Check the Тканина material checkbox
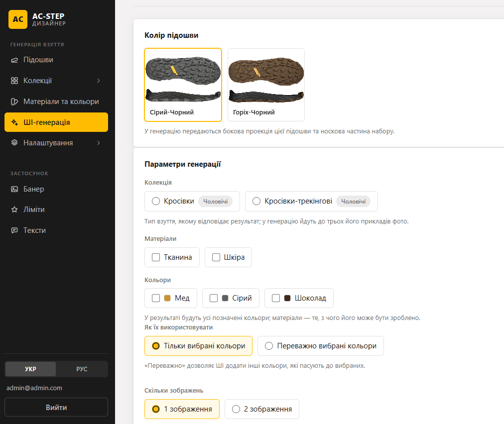 pyautogui.click(x=156, y=257)
